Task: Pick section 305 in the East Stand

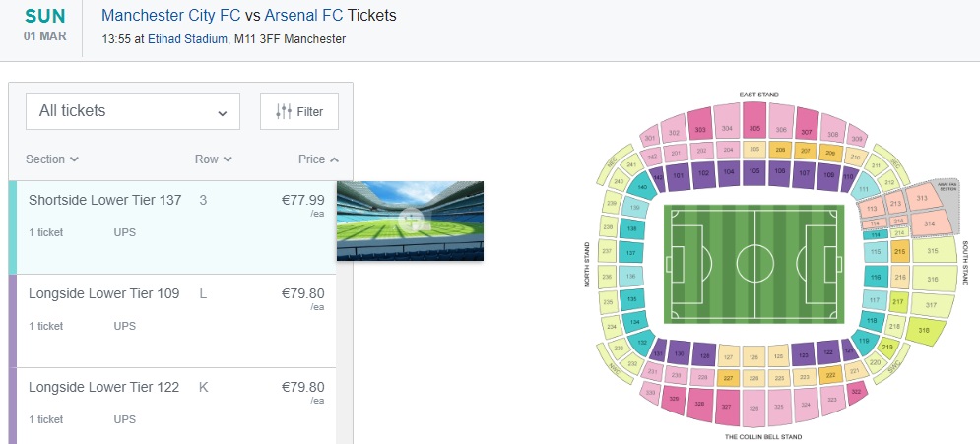Action: (x=754, y=128)
